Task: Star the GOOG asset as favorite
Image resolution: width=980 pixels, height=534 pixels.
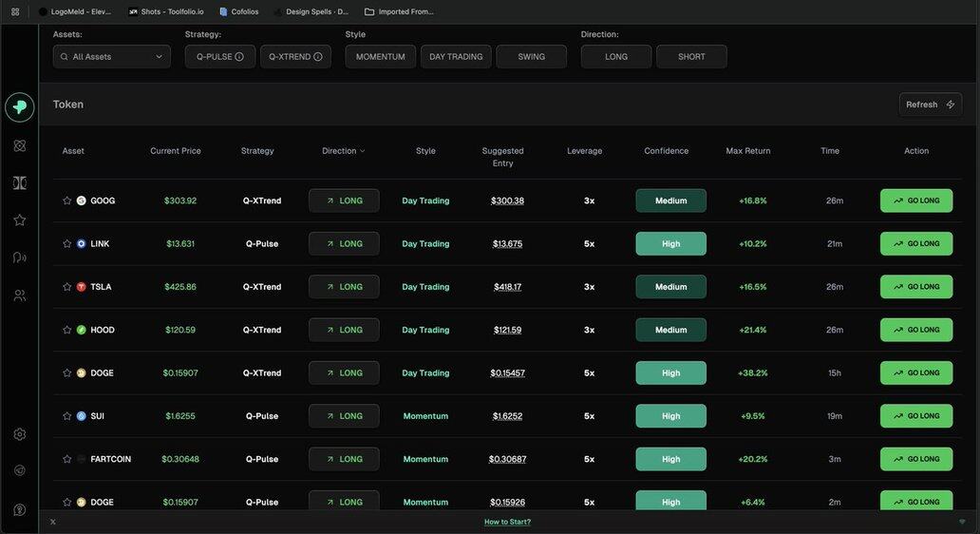Action: click(66, 200)
